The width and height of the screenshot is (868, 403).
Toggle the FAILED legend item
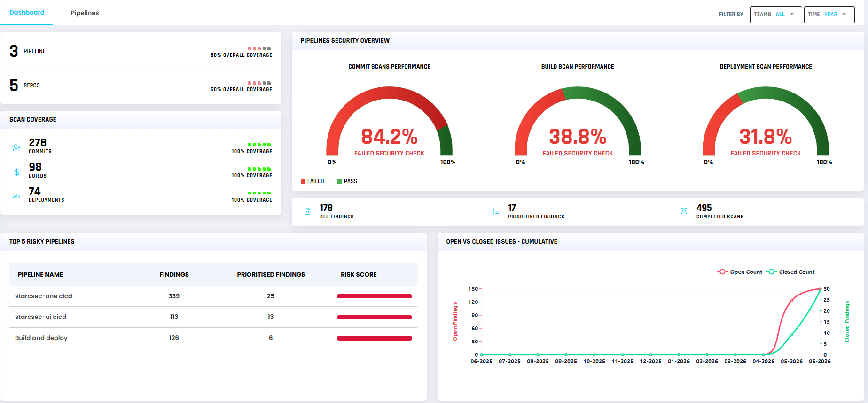point(313,181)
